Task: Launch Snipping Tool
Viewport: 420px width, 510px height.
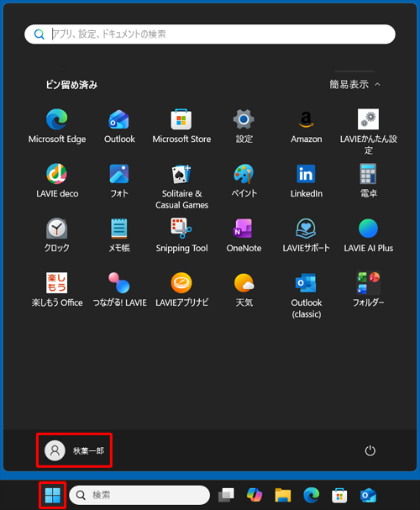Action: coord(181,235)
